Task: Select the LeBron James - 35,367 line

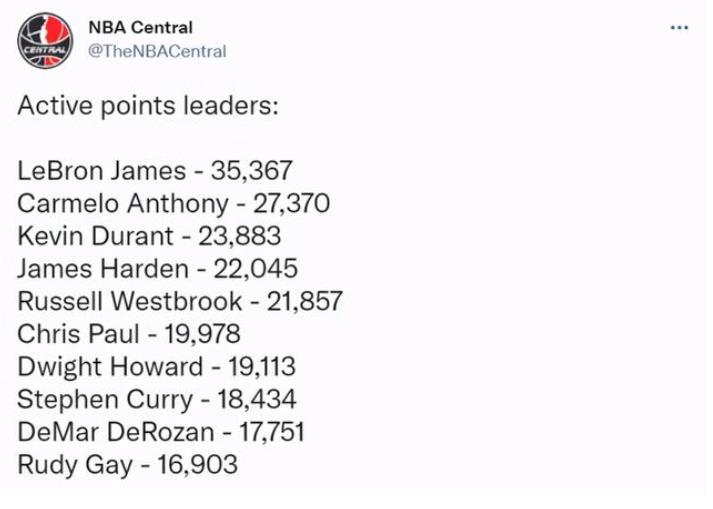Action: (x=155, y=171)
